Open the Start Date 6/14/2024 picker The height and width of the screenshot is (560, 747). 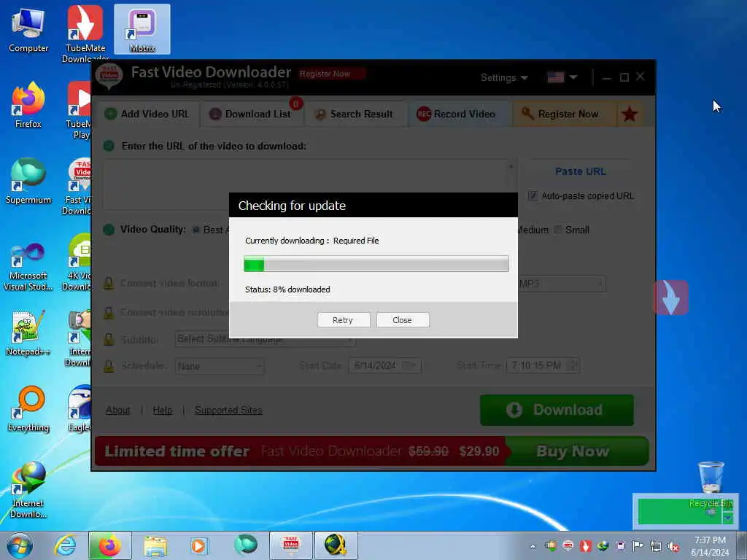tap(385, 366)
